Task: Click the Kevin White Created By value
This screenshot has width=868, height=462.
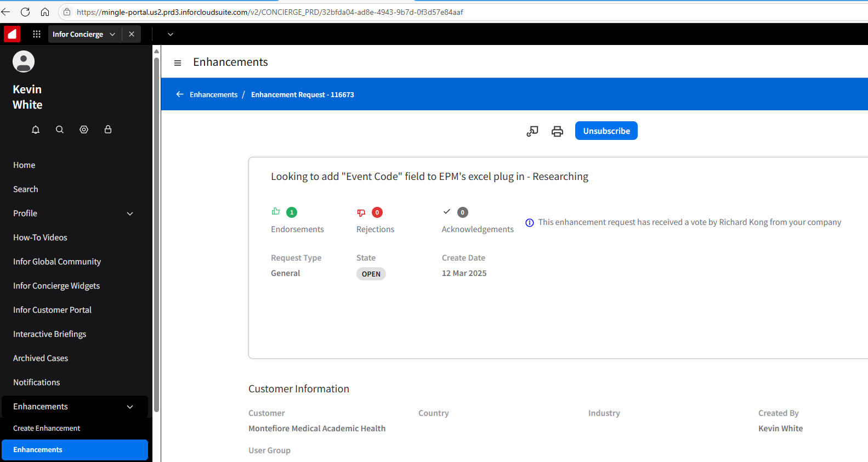Action: click(x=780, y=429)
